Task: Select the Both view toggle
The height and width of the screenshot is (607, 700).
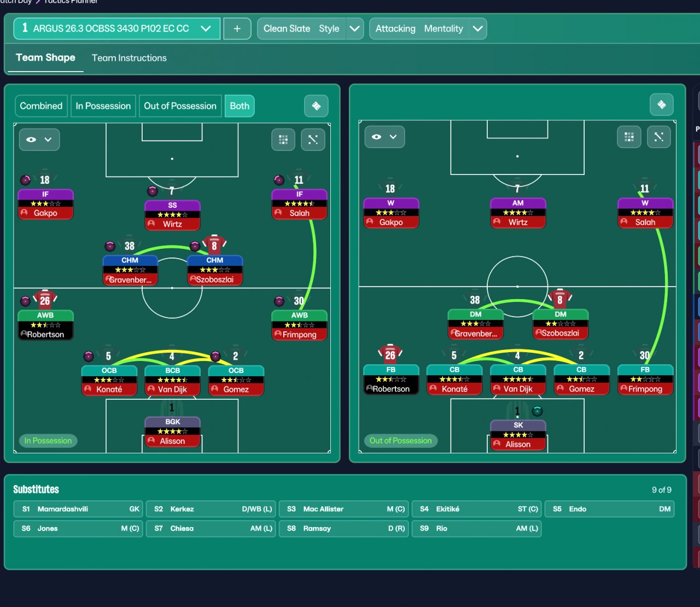Action: click(x=240, y=106)
